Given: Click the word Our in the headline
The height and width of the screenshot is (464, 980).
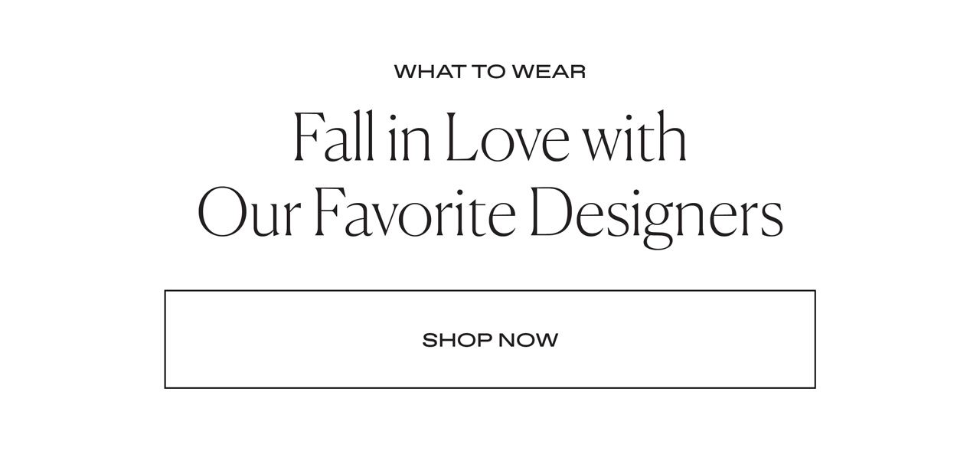Looking at the screenshot, I should [249, 213].
